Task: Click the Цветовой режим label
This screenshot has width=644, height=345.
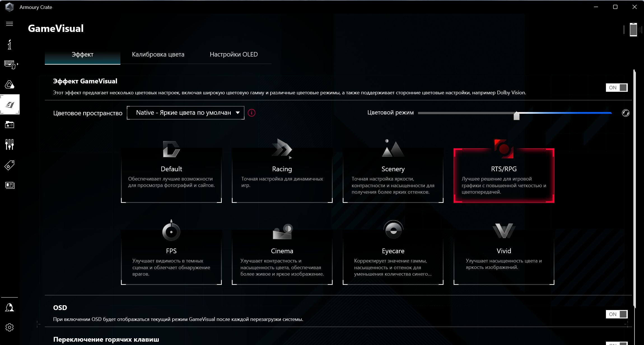Action: click(x=390, y=112)
